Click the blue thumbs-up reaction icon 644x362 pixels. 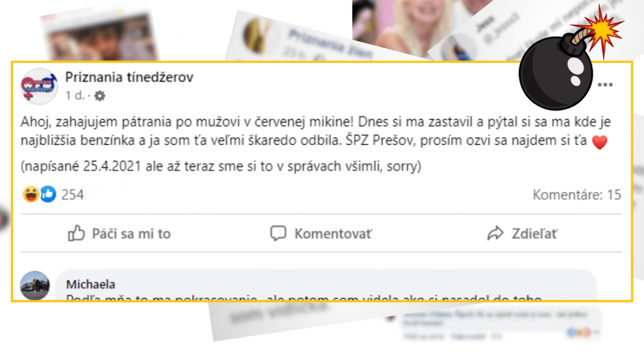tap(49, 195)
